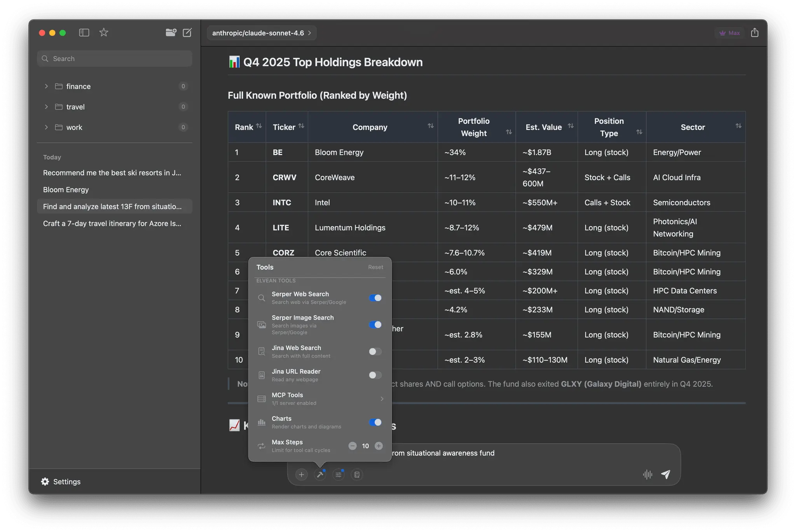Open the sliders parameters icon in the input bar
Screen dimensions: 796x532
[339, 475]
